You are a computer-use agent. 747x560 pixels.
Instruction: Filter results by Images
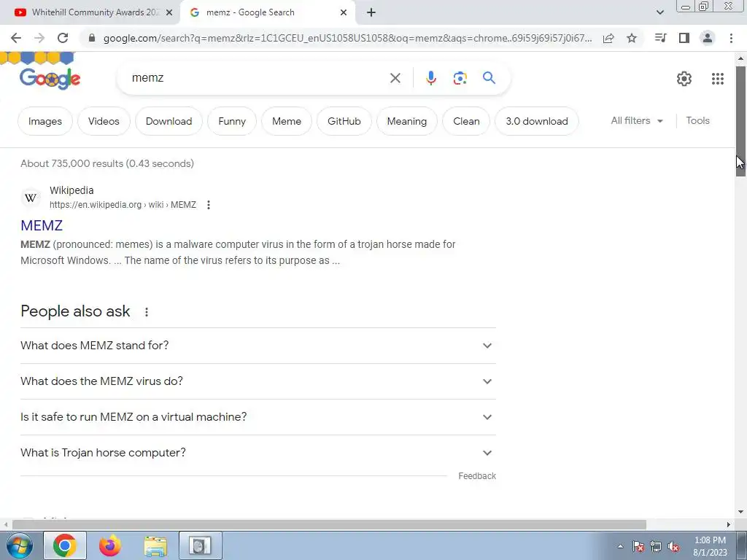click(x=45, y=121)
